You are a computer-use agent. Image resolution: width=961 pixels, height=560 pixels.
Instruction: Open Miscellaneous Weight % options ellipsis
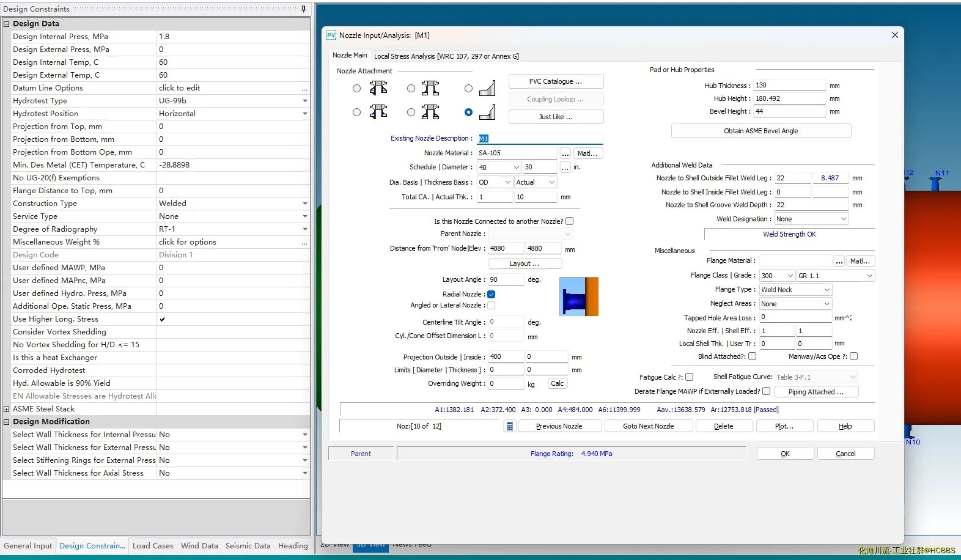point(304,242)
